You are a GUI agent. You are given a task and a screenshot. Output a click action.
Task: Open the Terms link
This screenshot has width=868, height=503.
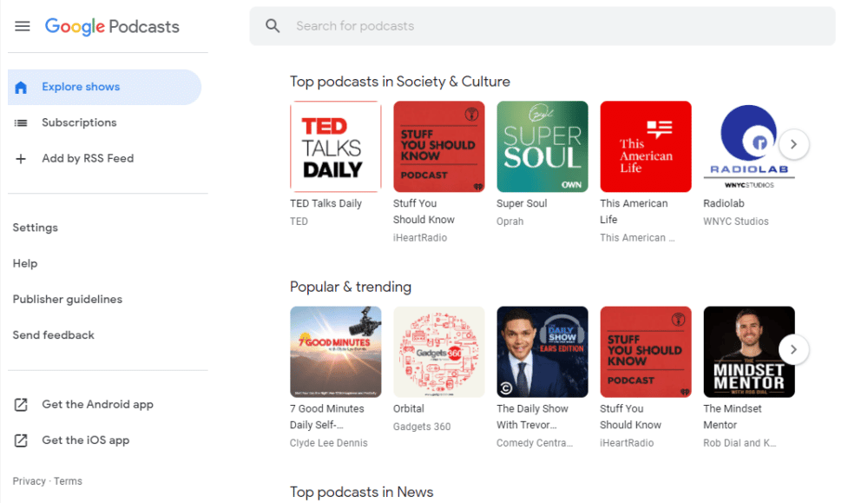tap(68, 480)
